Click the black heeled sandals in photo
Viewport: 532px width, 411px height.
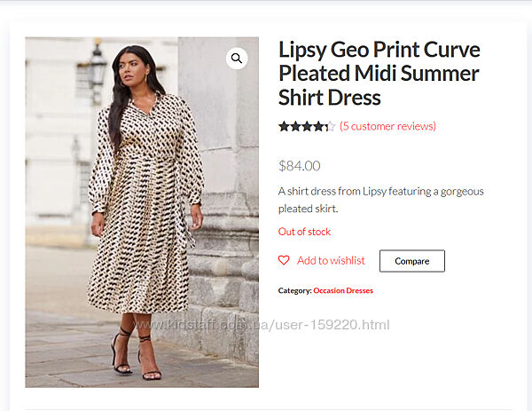tap(135, 356)
